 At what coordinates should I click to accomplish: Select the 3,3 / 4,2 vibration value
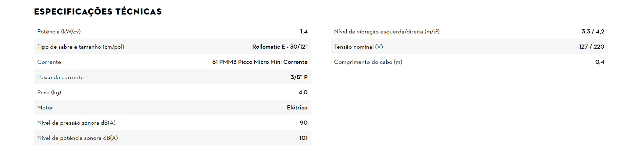click(x=593, y=31)
